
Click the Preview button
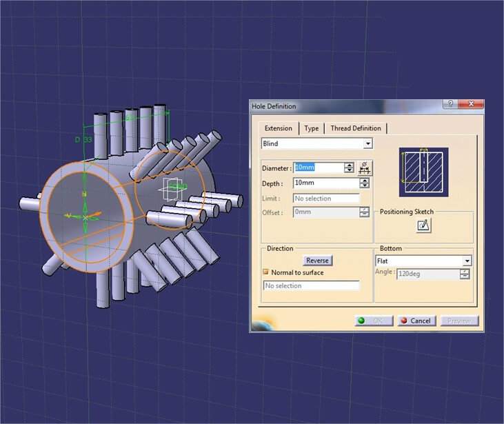[459, 321]
